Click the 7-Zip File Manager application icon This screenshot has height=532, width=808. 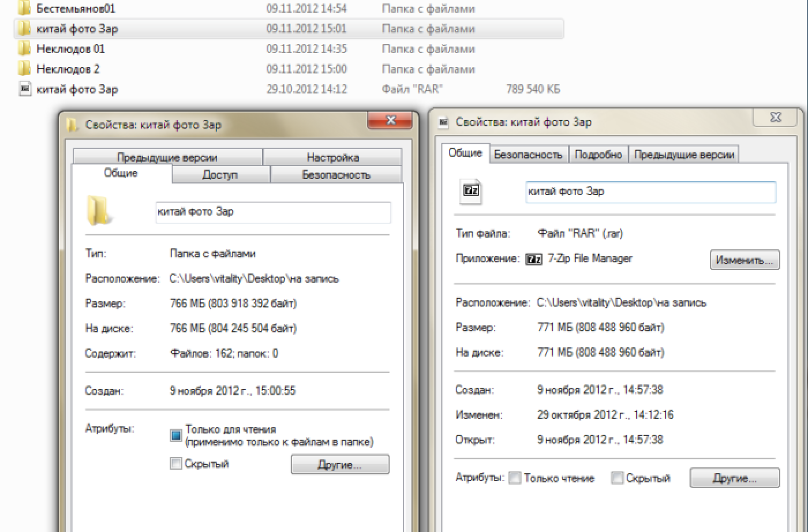(x=534, y=260)
